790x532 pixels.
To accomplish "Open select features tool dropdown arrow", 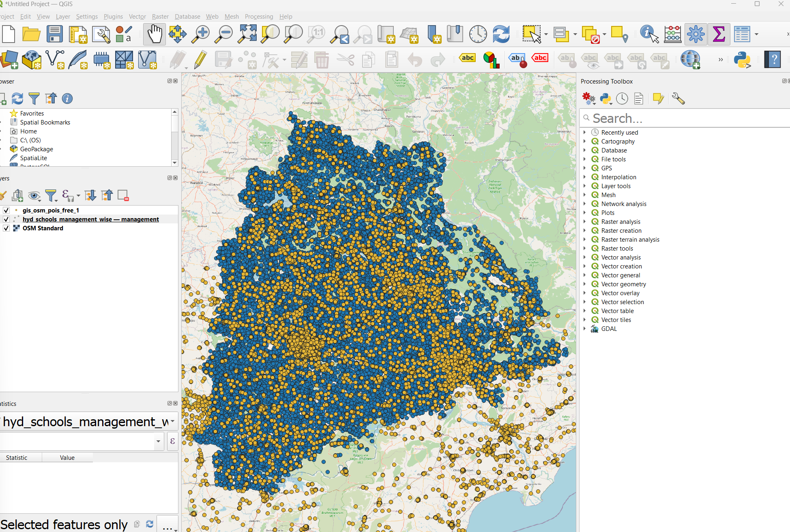I will 546,34.
